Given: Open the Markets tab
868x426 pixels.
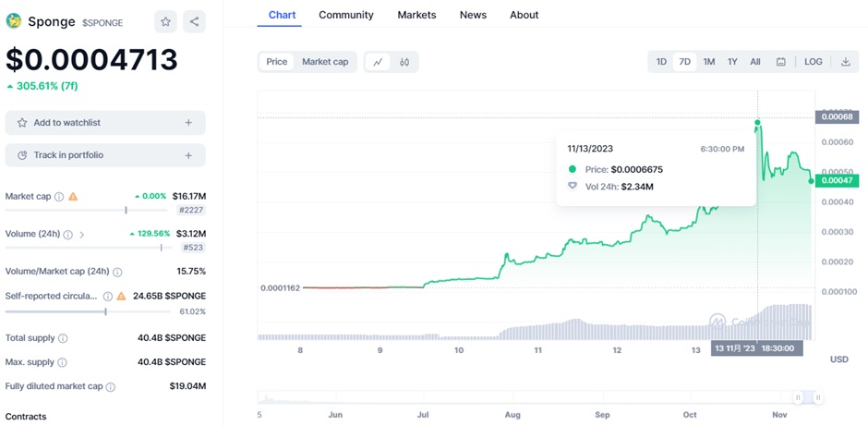Looking at the screenshot, I should coord(416,15).
